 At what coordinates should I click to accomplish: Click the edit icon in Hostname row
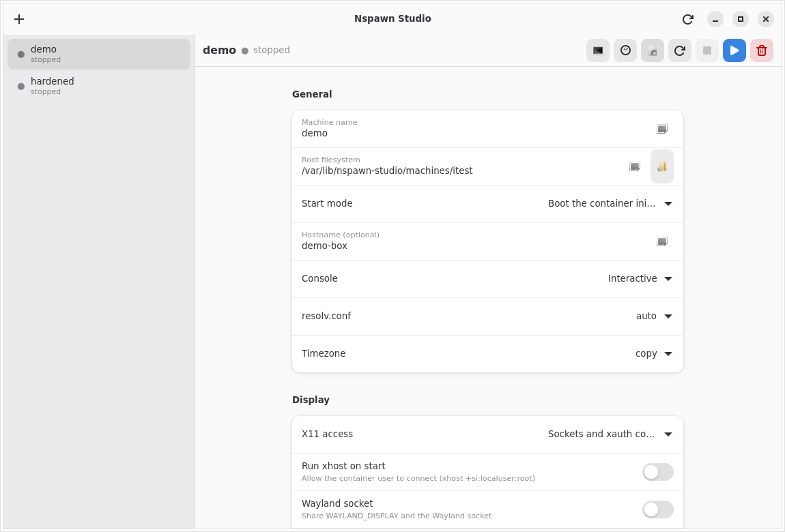point(662,241)
